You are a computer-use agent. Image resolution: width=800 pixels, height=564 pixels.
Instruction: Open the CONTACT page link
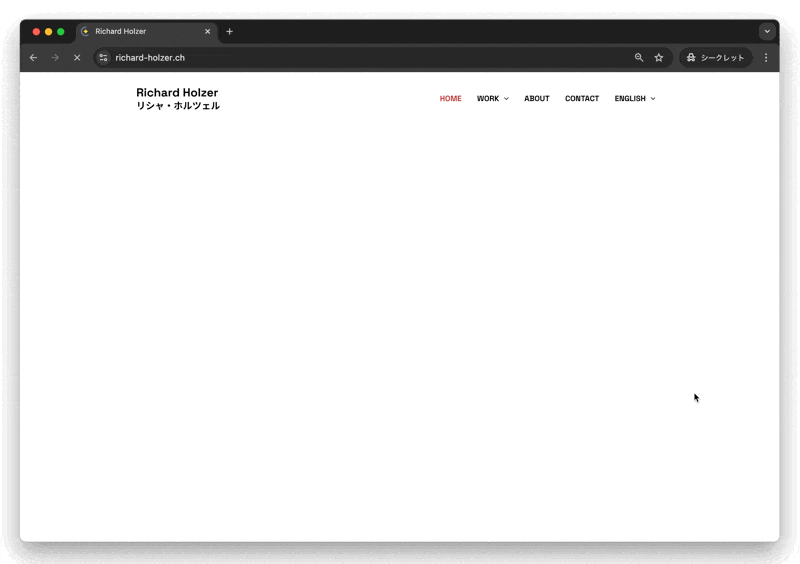pyautogui.click(x=582, y=99)
